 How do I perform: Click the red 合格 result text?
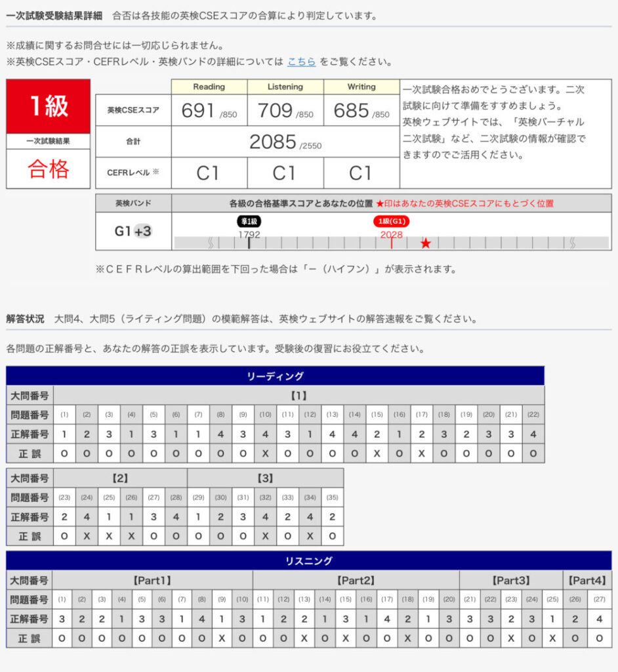[48, 169]
